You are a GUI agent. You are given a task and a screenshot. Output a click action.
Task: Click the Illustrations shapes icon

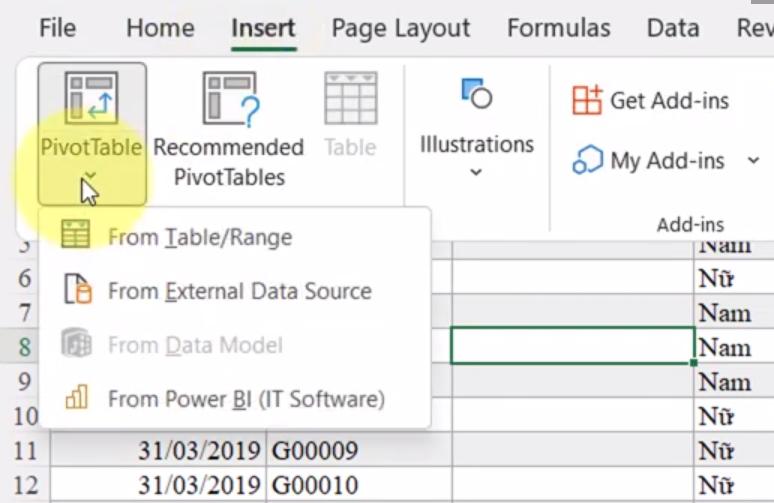(476, 93)
